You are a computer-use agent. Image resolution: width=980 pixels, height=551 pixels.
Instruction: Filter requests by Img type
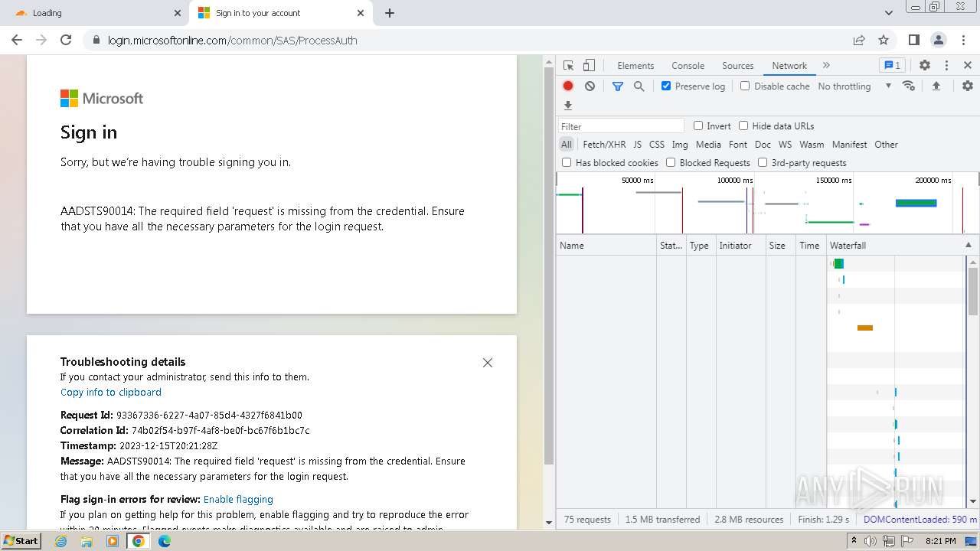click(x=680, y=145)
